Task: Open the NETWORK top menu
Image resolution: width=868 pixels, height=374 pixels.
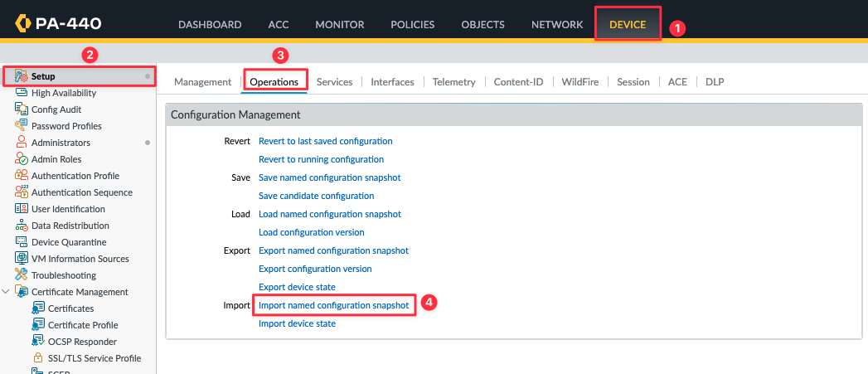Action: click(557, 24)
